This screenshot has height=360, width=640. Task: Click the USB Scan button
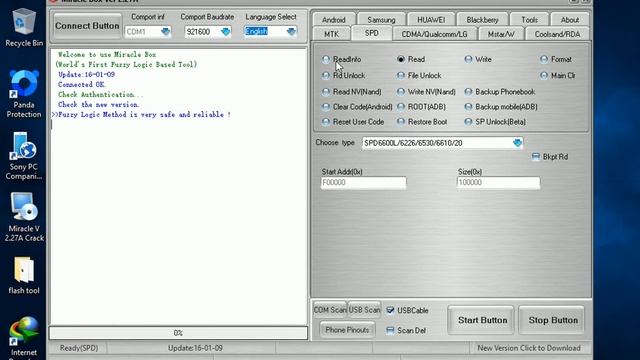364,310
